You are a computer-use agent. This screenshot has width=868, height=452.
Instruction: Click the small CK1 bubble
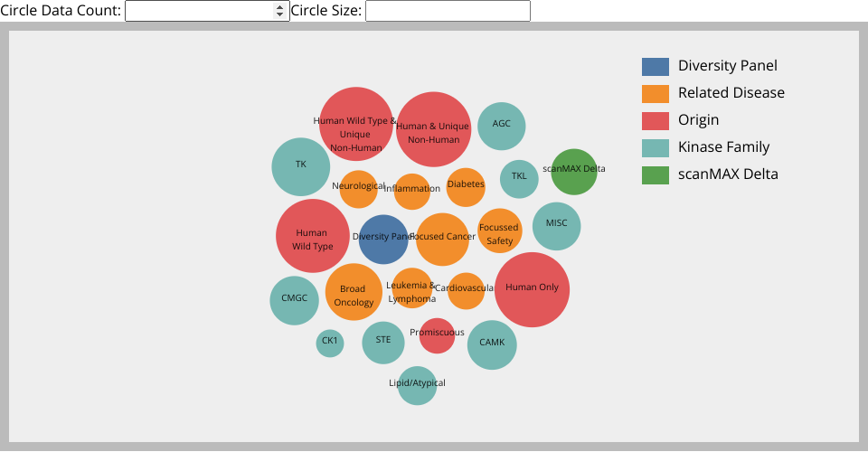(x=330, y=343)
